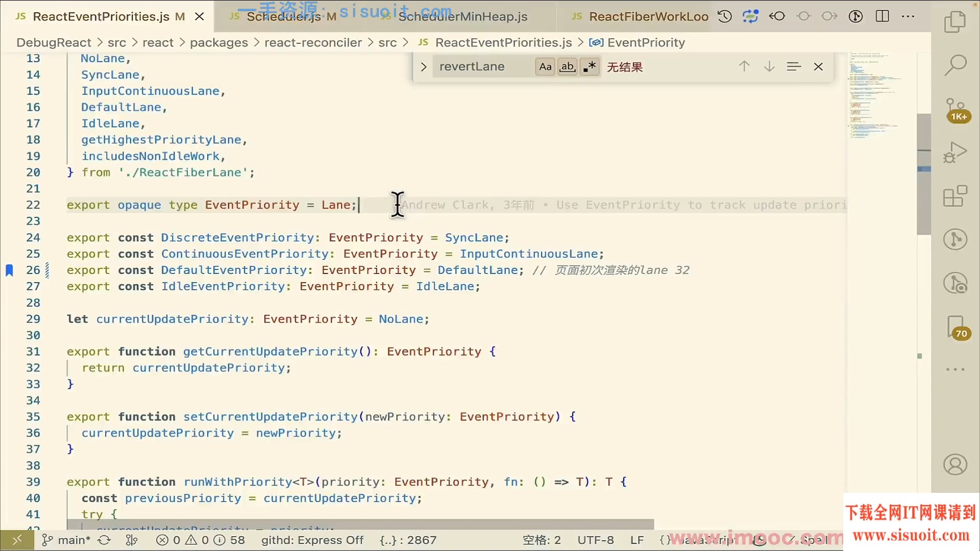Open DebugReact breadcrumb dropdown
The height and width of the screenshot is (551, 980).
(x=54, y=42)
